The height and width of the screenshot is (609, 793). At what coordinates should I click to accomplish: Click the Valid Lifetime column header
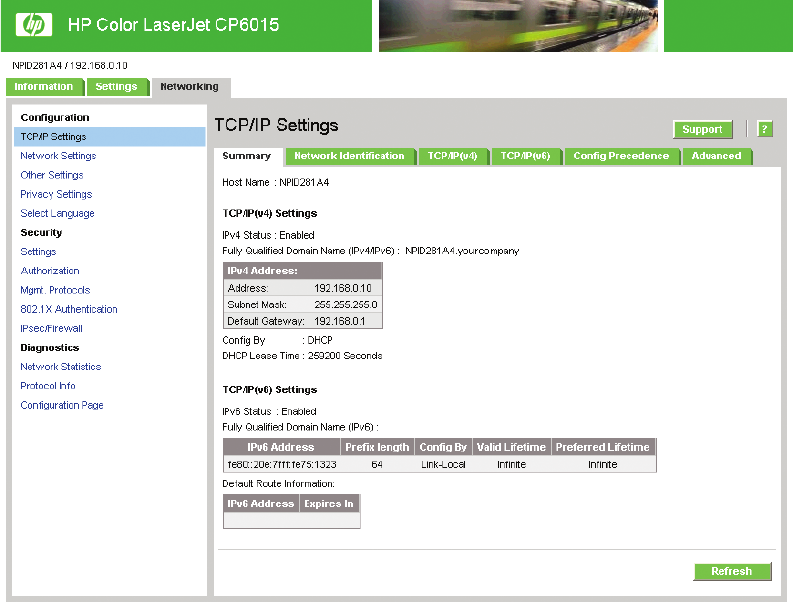coord(511,447)
